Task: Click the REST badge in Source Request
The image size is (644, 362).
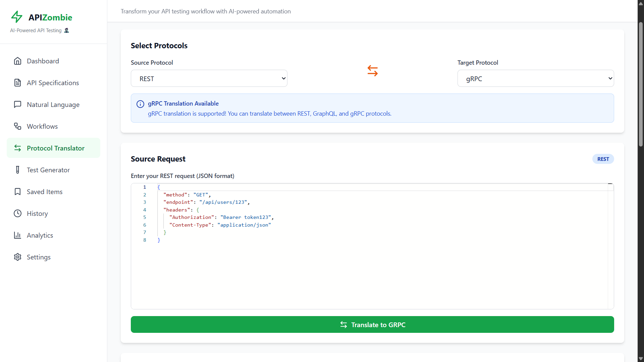Action: point(603,159)
